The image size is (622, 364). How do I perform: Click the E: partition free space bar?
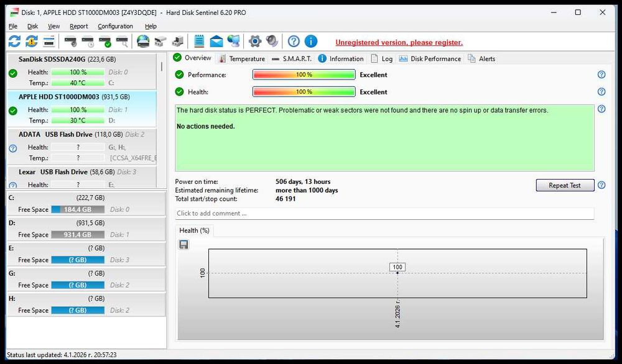click(x=78, y=260)
